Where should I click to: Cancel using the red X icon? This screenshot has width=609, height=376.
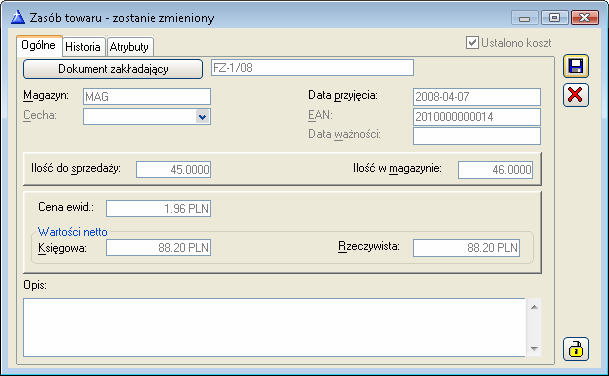click(x=576, y=95)
